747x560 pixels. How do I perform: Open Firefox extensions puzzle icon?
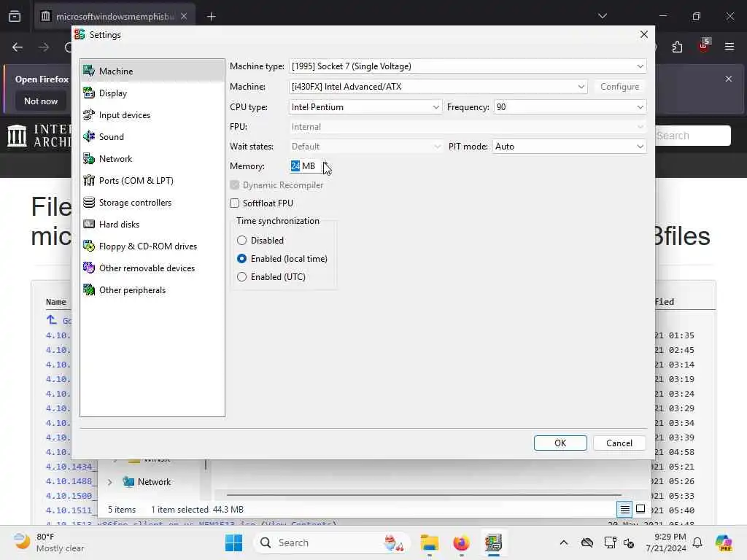(677, 47)
